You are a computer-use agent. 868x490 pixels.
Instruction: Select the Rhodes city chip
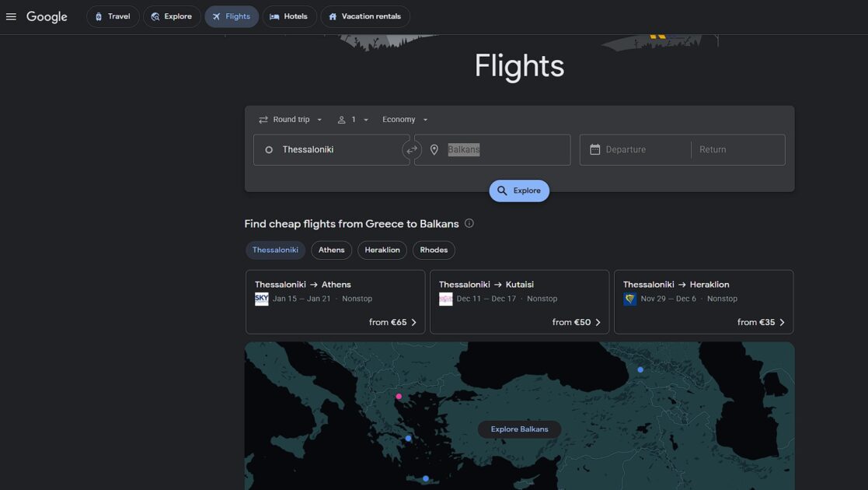point(434,250)
